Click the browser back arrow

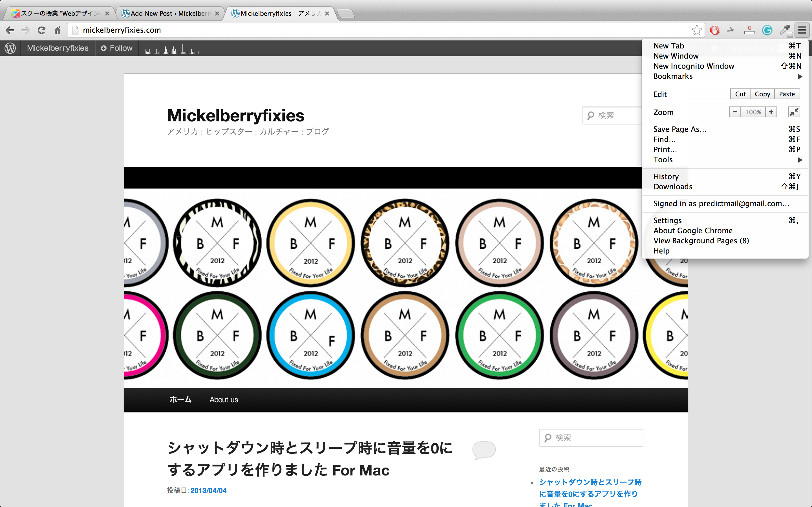coord(10,30)
